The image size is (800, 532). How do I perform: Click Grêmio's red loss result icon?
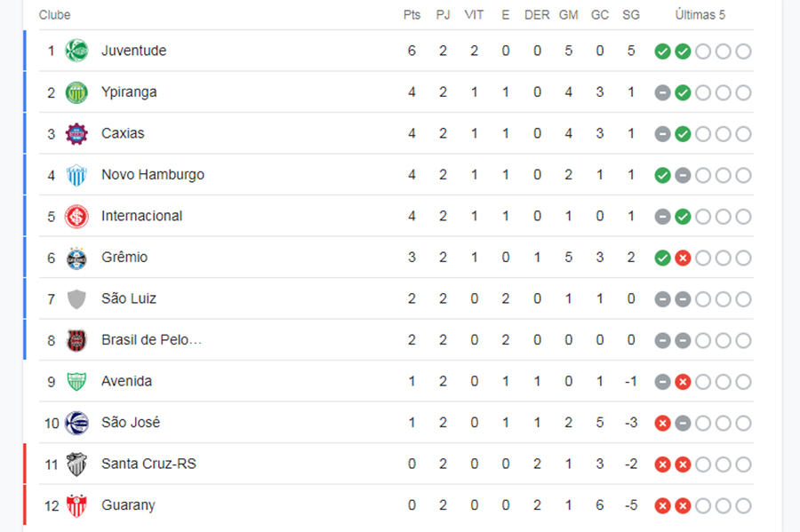[x=683, y=258]
